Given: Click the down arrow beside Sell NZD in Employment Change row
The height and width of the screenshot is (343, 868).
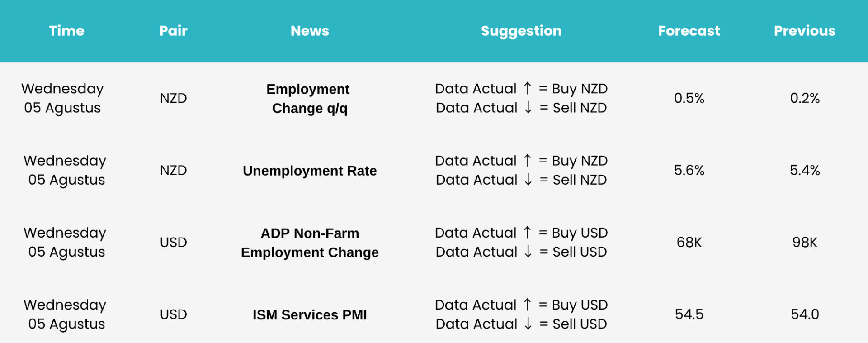Looking at the screenshot, I should click(528, 108).
